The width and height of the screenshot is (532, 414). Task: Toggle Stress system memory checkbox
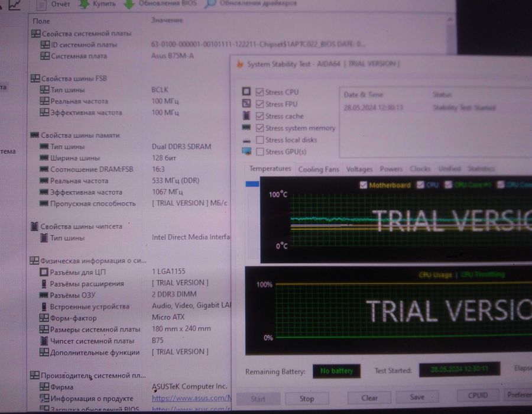click(259, 128)
